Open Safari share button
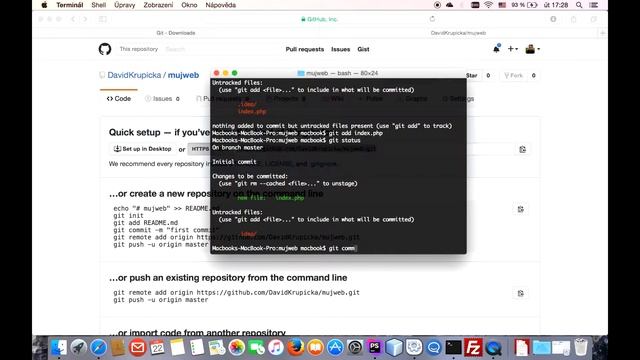640x360 pixels. pyautogui.click(x=573, y=19)
